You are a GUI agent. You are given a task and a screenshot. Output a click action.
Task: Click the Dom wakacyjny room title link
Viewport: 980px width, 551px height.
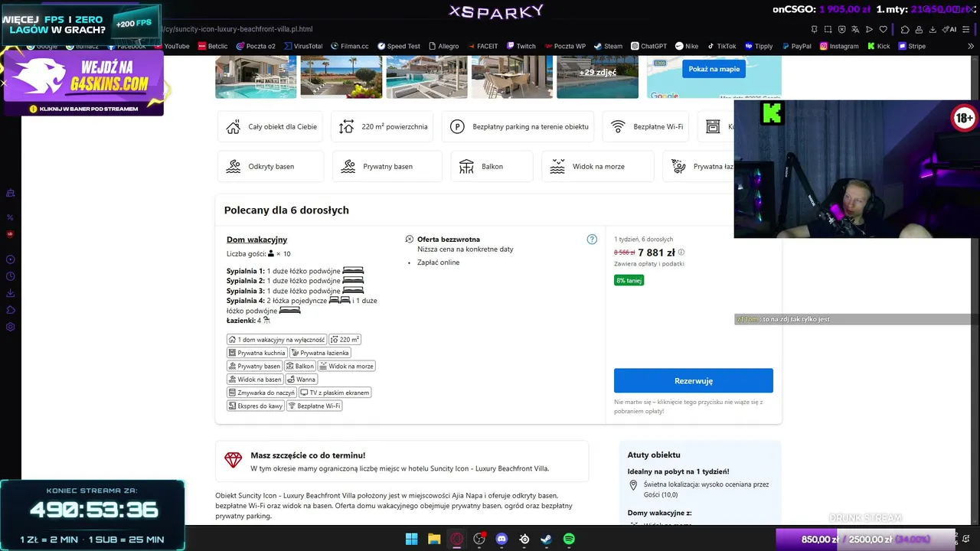256,240
